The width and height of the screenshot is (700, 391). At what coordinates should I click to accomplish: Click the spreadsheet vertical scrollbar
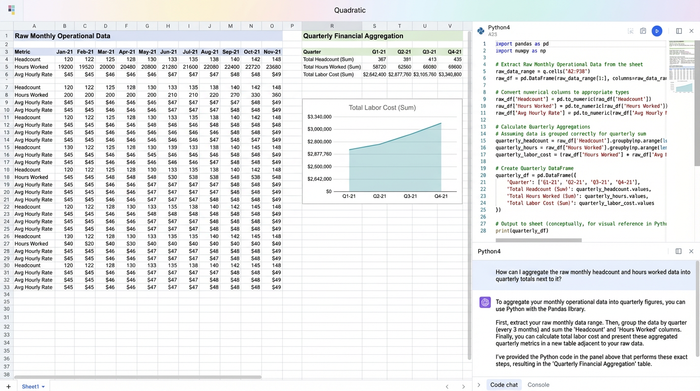[x=469, y=196]
